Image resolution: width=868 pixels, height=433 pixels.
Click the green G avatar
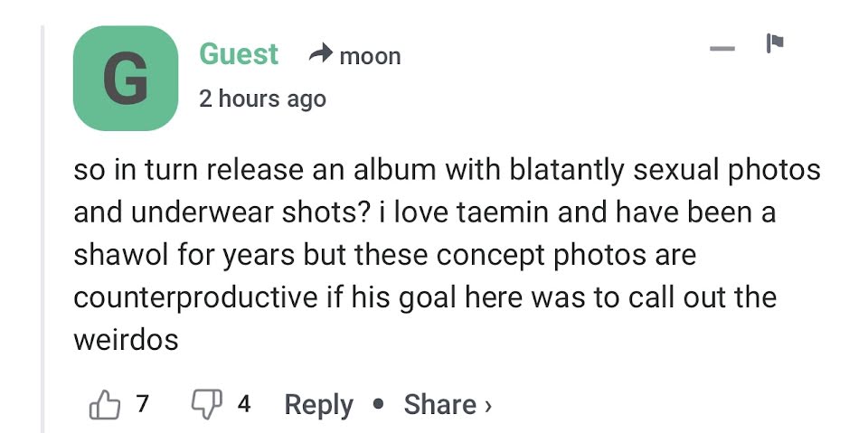pyautogui.click(x=125, y=78)
